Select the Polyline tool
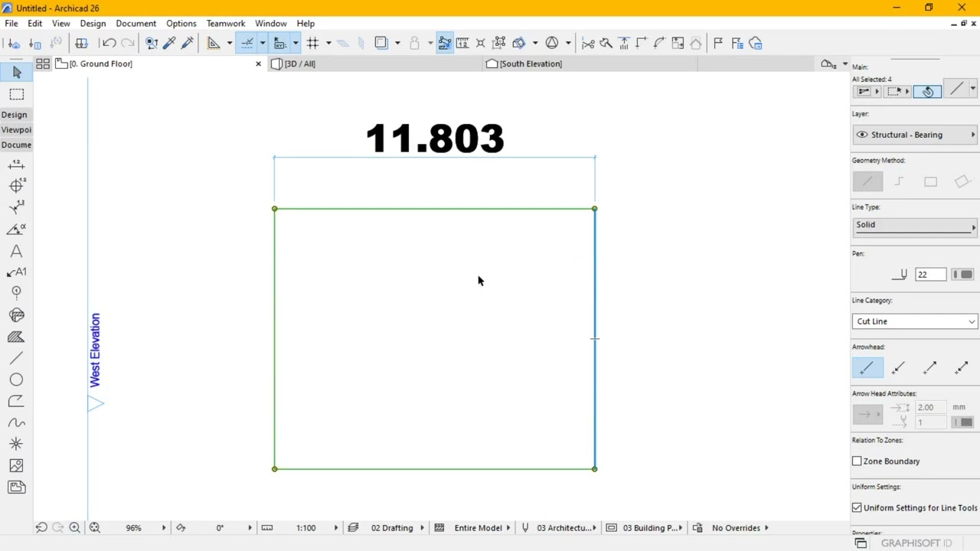 16,401
